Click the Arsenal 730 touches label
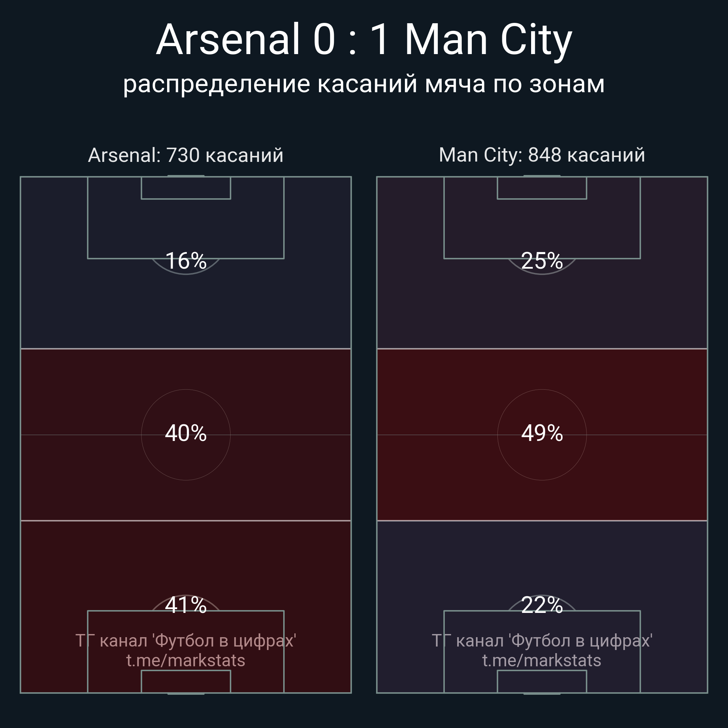 pyautogui.click(x=185, y=155)
